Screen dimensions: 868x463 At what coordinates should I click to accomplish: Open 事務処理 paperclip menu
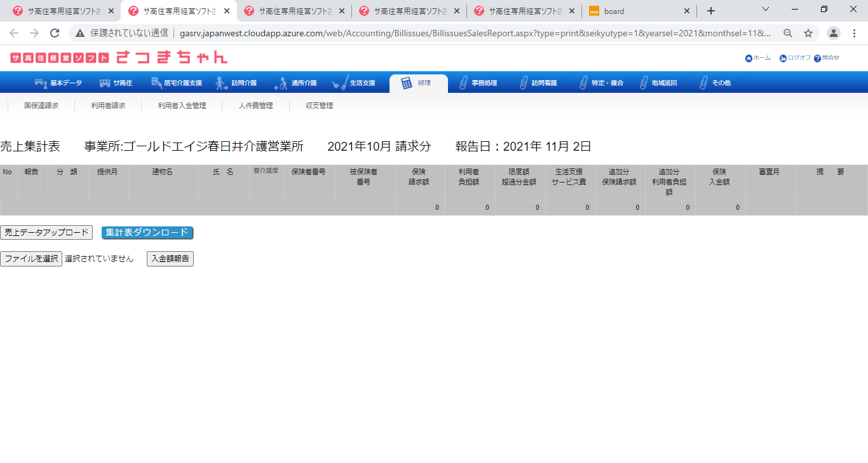tap(463, 83)
